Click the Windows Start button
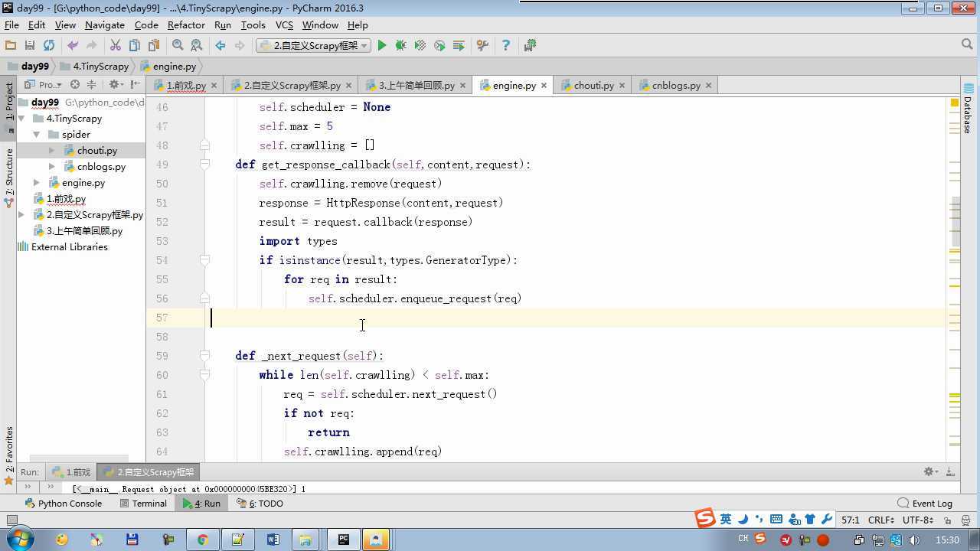 (x=20, y=540)
